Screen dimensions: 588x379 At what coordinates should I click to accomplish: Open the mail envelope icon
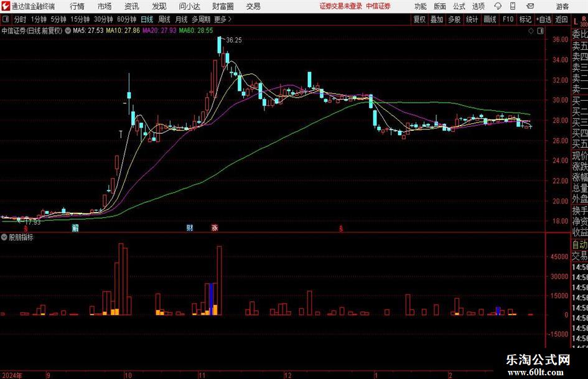point(530,6)
